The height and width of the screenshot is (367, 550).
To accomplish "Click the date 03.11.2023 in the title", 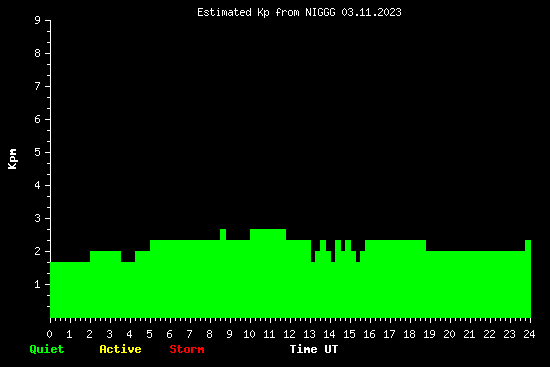I will [x=371, y=13].
